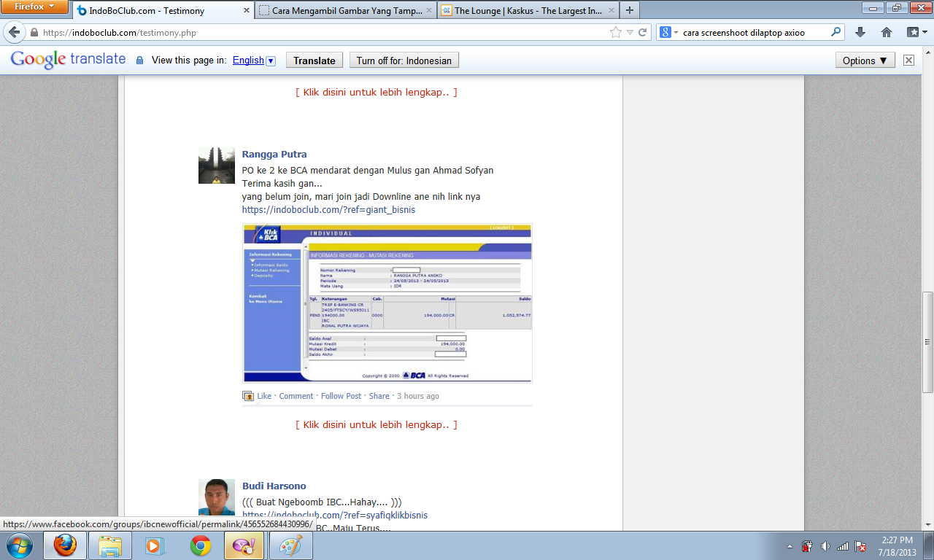This screenshot has height=560, width=934.
Task: Click the post icon beside Like
Action: (248, 396)
